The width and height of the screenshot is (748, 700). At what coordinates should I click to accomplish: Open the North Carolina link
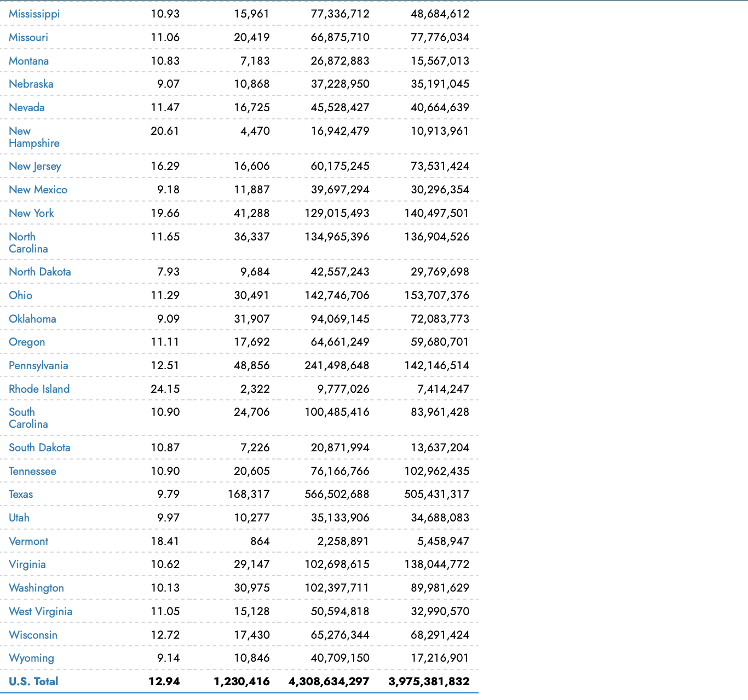point(28,243)
